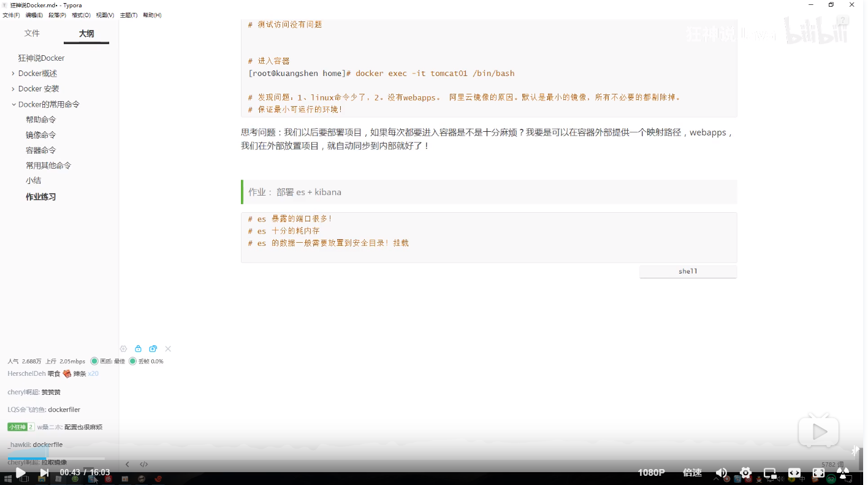The image size is (868, 485).
Task: Click the 上行 2.05mbps upload stat
Action: tap(66, 362)
